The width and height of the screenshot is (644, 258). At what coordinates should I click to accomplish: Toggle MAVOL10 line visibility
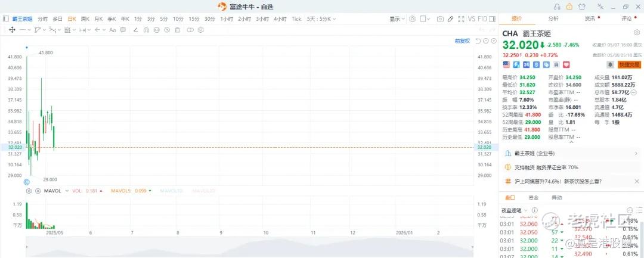tap(171, 191)
